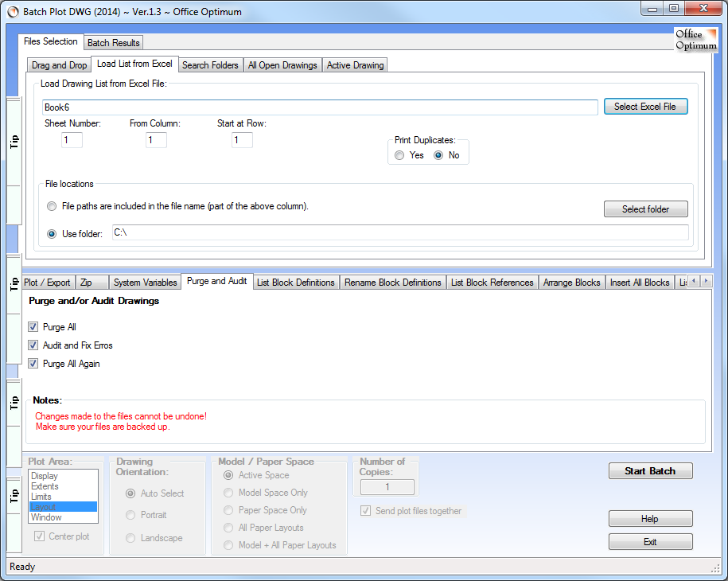Click the From Column field

(x=157, y=140)
